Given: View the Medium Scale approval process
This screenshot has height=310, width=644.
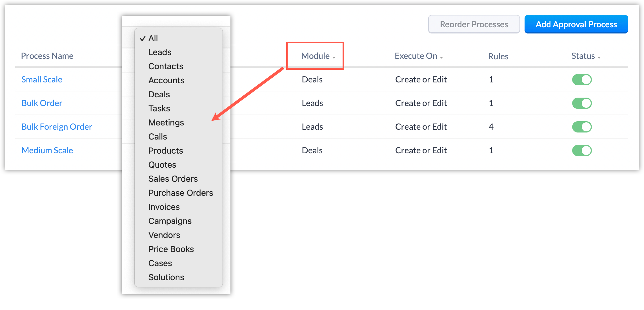Looking at the screenshot, I should coord(47,150).
